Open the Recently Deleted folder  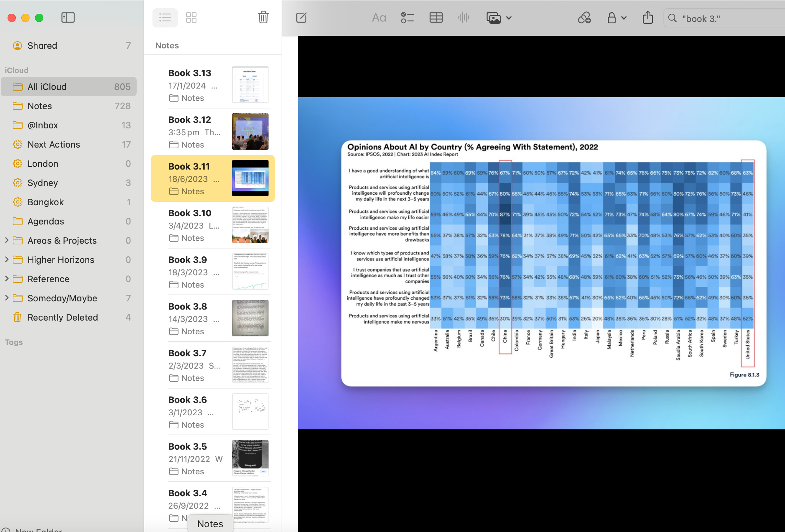(x=62, y=317)
